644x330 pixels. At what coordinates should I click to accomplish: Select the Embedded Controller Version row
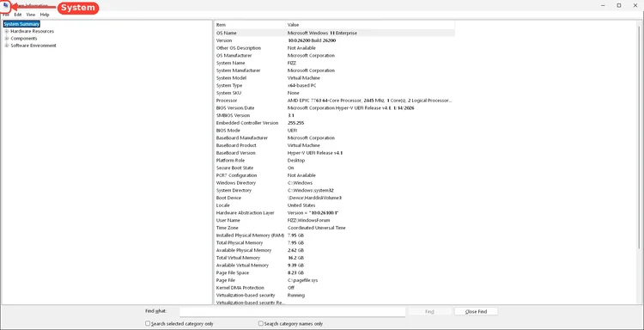(335, 123)
